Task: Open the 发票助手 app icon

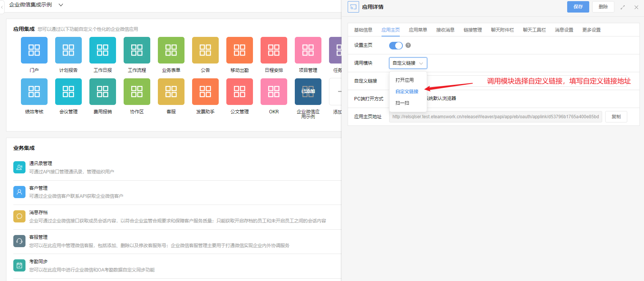Action: tap(205, 92)
